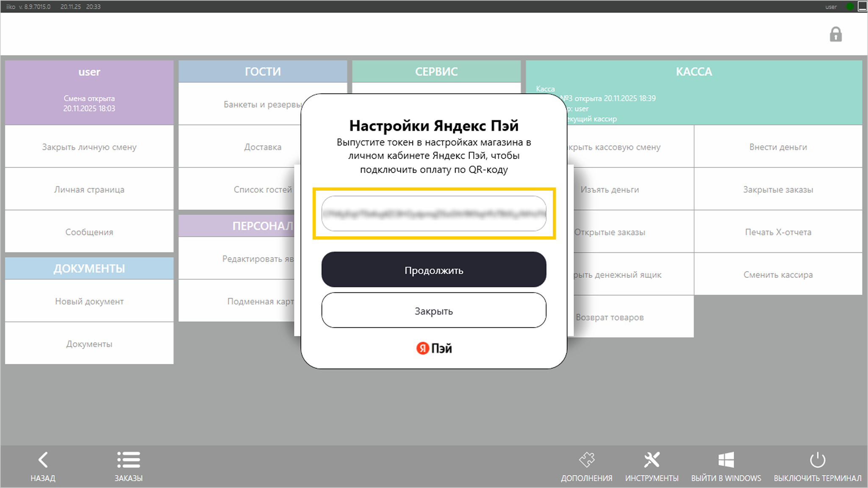Click the Редактировать tile under ПЕРСОНАЛ

point(237,258)
